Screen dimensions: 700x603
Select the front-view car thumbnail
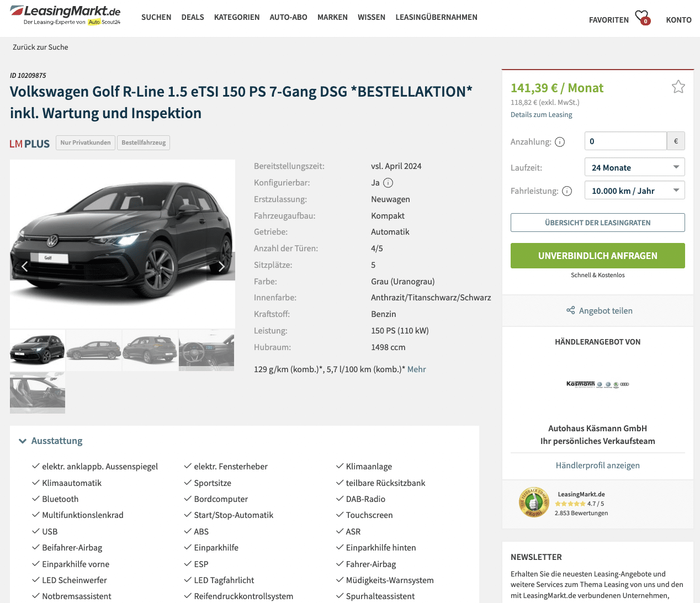(38, 350)
